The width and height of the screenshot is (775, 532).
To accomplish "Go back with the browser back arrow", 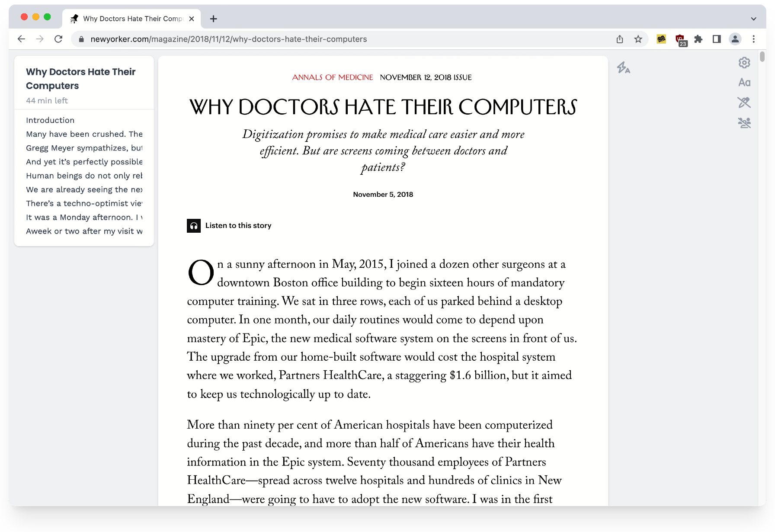I will click(x=21, y=39).
